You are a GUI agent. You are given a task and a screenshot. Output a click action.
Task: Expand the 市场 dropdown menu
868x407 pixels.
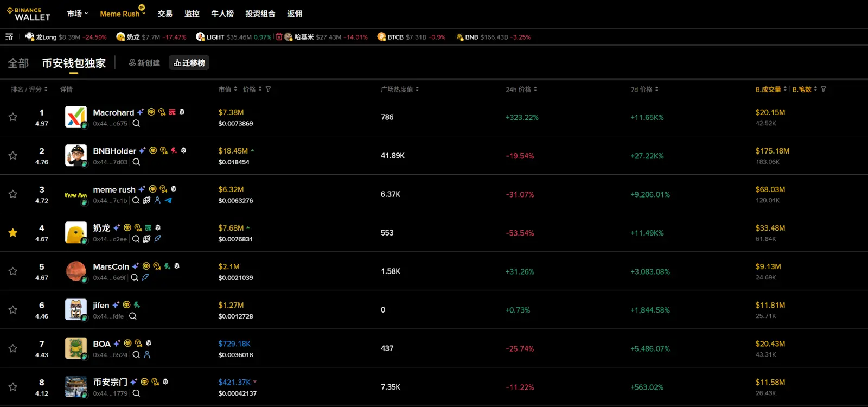pos(78,14)
